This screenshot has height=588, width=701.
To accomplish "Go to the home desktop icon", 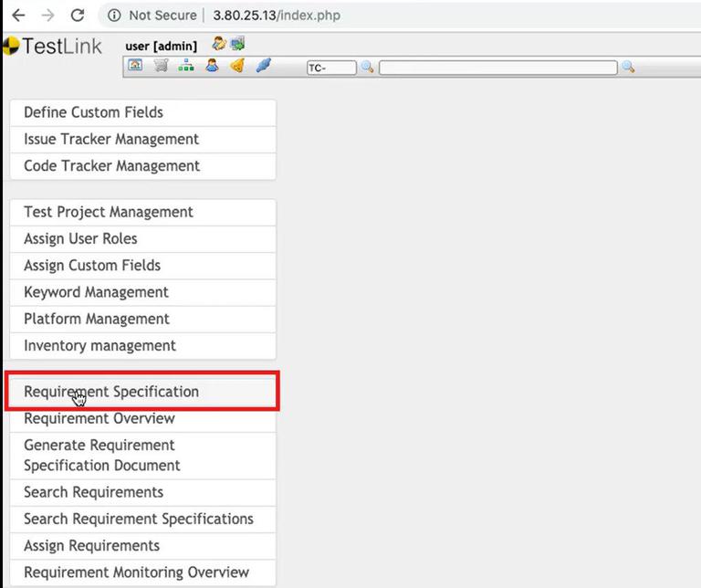I will point(135,66).
